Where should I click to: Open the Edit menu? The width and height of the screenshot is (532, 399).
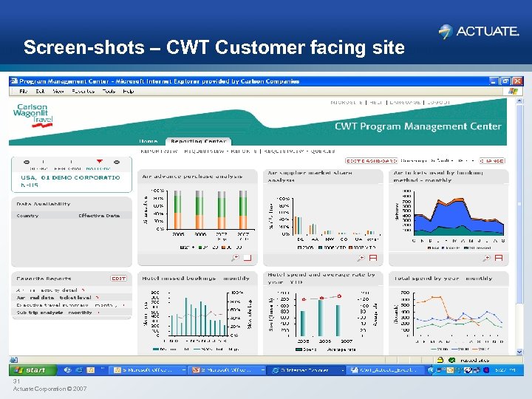click(x=40, y=92)
